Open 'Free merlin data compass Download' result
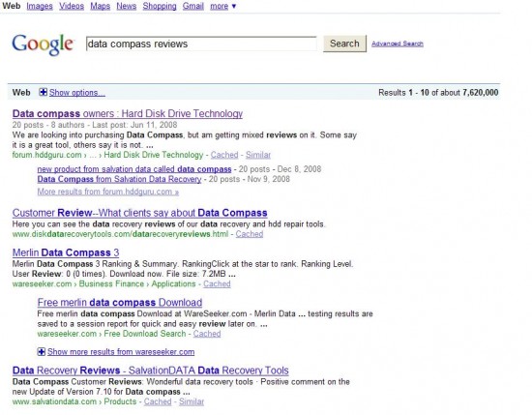Screen dimensions: 532x415 (x=120, y=303)
